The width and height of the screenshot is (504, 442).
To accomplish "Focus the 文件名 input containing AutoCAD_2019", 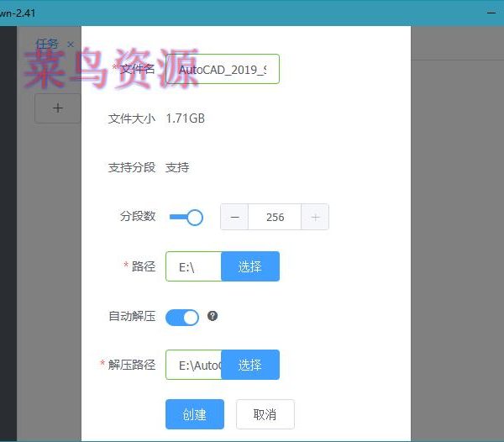I will point(222,70).
